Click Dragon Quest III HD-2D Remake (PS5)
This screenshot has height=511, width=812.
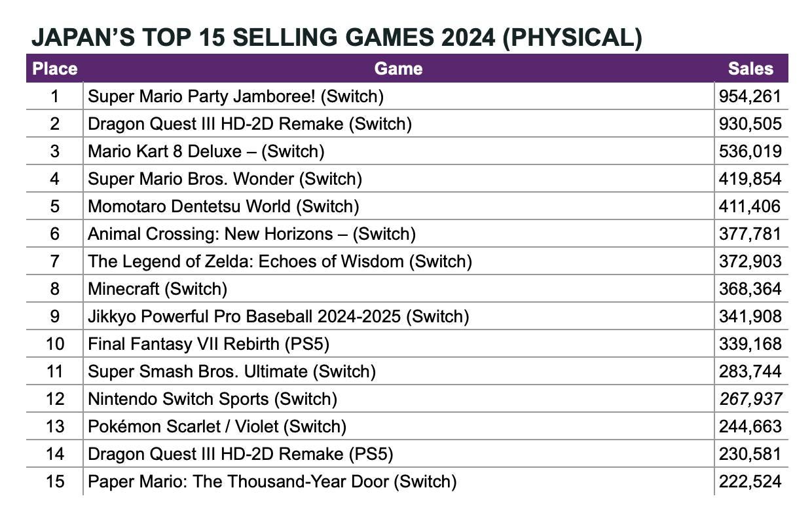(240, 454)
